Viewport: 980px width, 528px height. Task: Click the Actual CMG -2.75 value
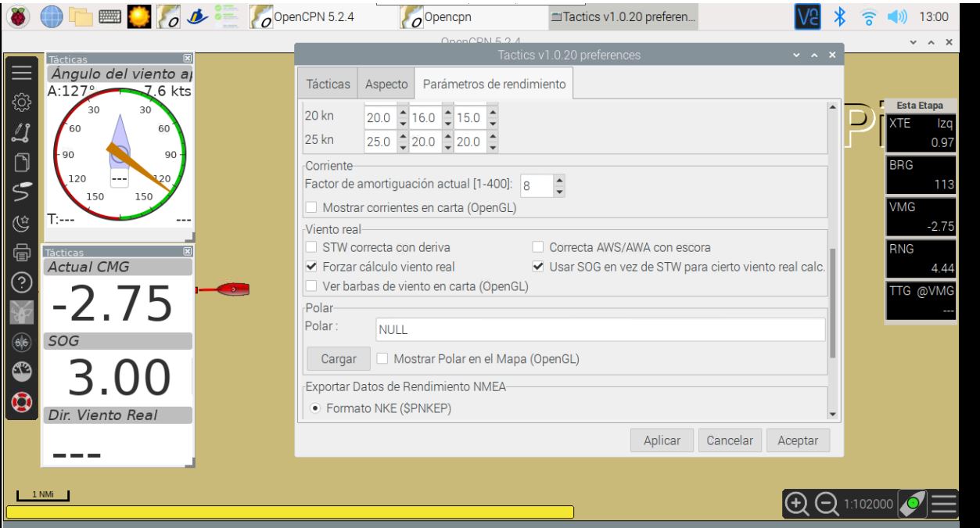(x=111, y=304)
